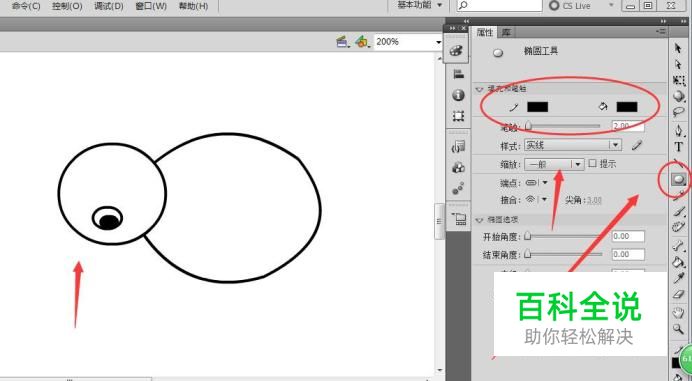692x381 pixels.
Task: Open the 控制(O) menu
Action: tap(67, 6)
